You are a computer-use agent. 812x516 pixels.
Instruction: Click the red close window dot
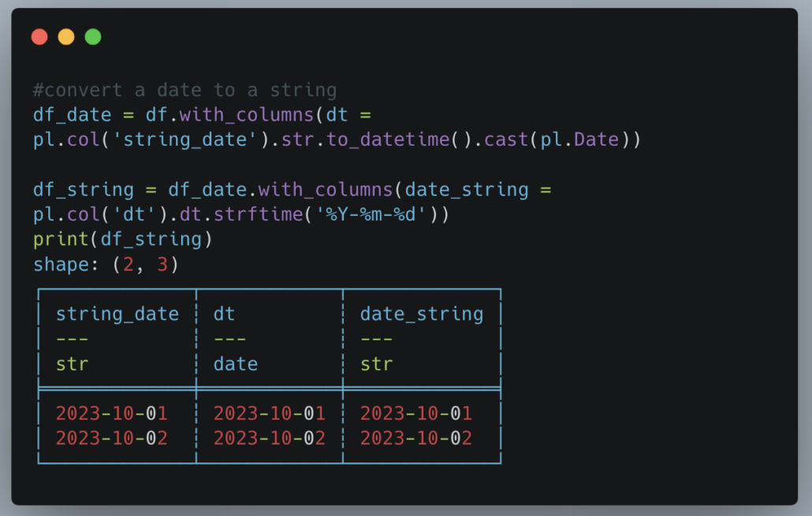pyautogui.click(x=39, y=37)
